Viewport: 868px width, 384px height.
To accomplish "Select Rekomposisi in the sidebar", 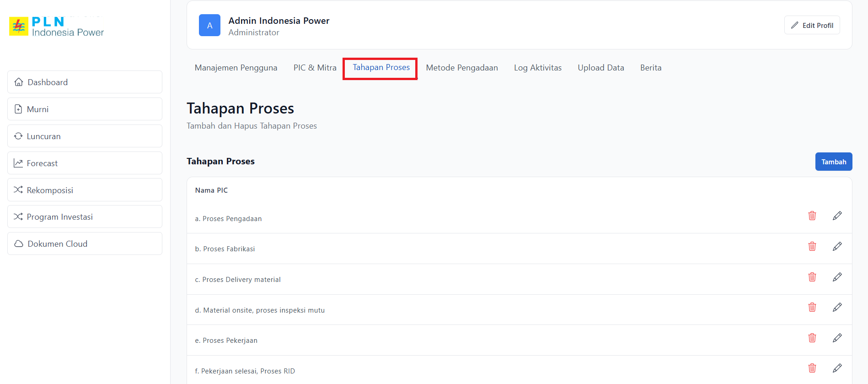I will [x=85, y=190].
